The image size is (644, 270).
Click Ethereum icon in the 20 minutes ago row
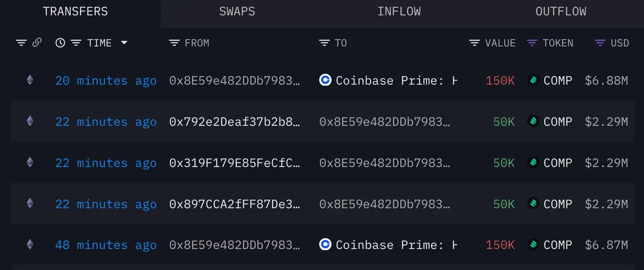(30, 81)
